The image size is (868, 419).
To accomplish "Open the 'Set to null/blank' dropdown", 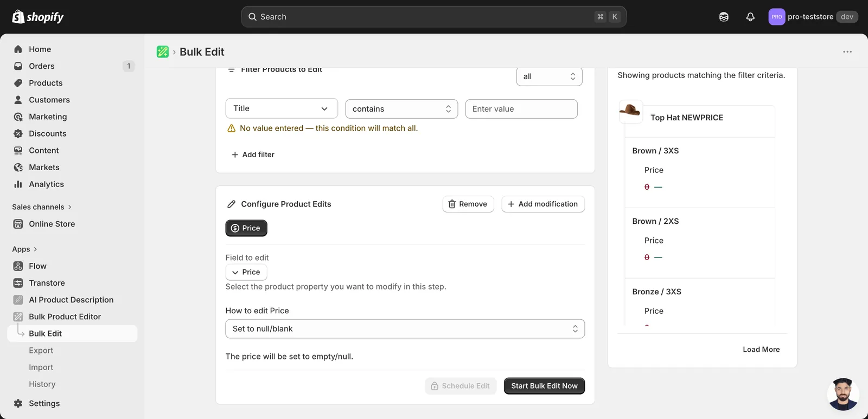I will (x=405, y=329).
